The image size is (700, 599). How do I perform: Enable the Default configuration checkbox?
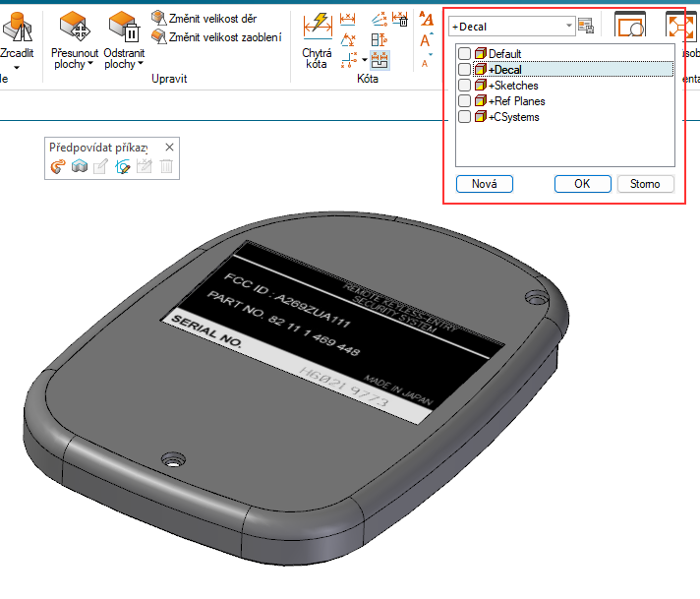(x=465, y=54)
